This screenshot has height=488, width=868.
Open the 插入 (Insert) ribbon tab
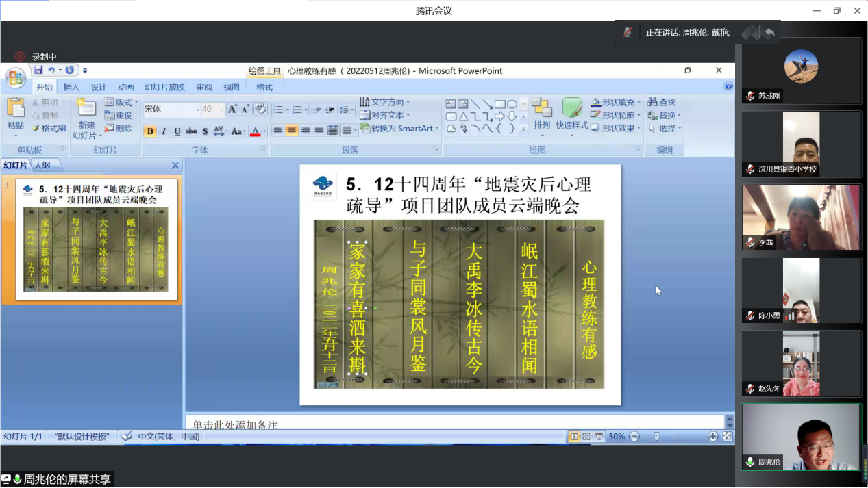[71, 87]
